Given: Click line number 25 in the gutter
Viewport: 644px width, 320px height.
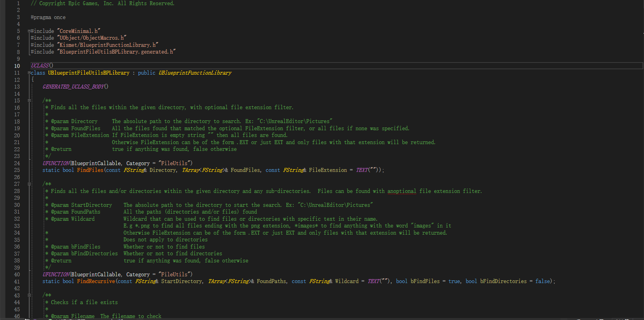Looking at the screenshot, I should click(17, 170).
